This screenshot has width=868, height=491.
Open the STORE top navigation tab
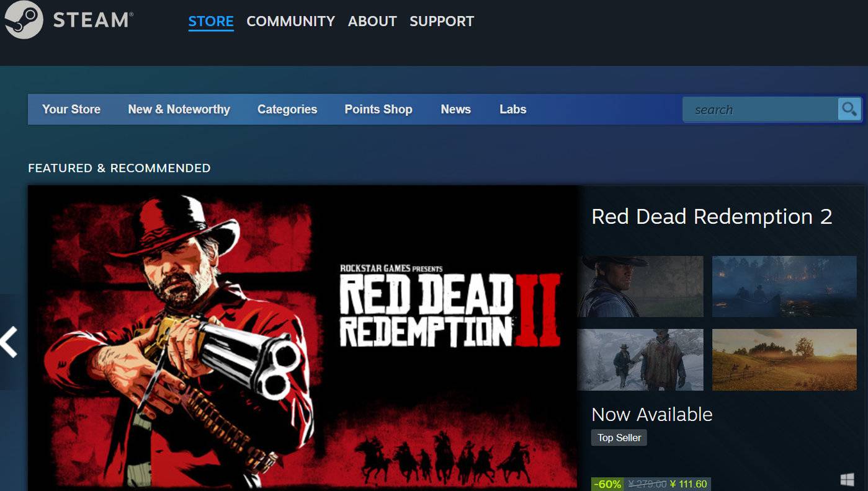tap(211, 21)
